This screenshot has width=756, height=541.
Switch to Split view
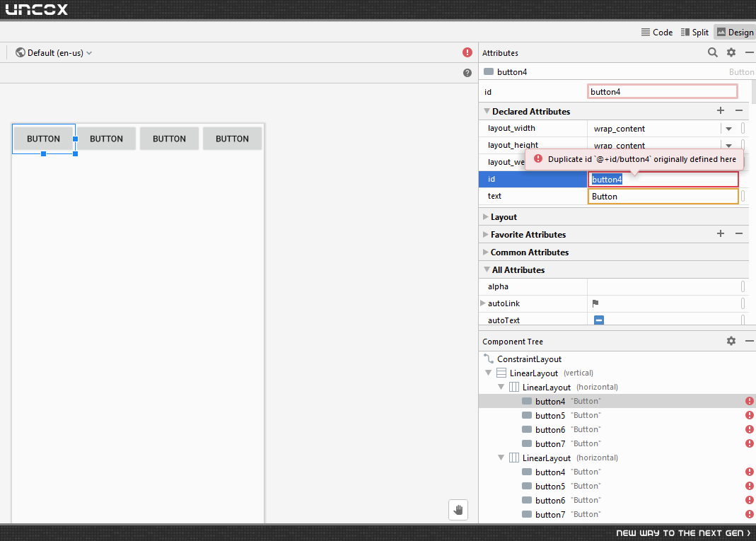pos(694,33)
